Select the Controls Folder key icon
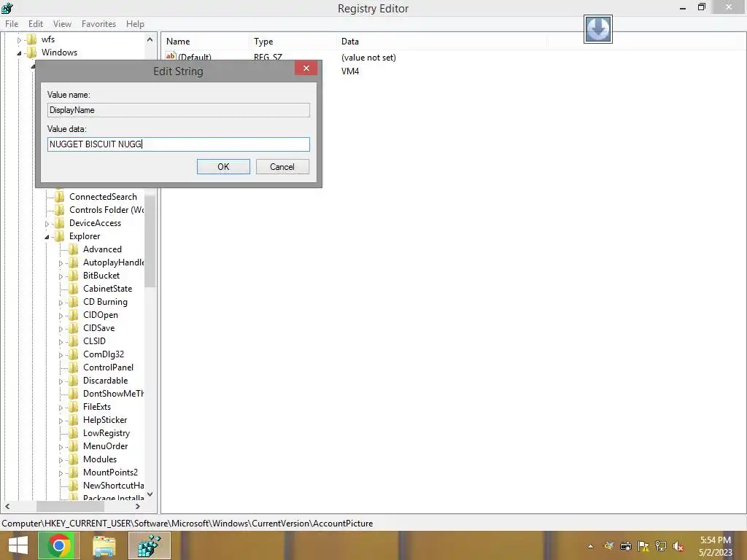 (60, 210)
